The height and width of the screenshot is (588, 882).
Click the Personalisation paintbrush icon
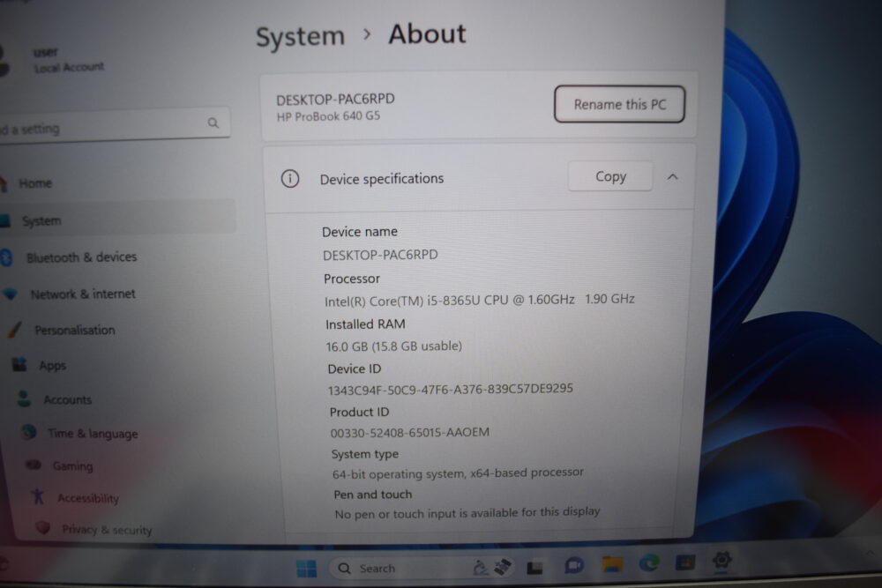pyautogui.click(x=15, y=330)
